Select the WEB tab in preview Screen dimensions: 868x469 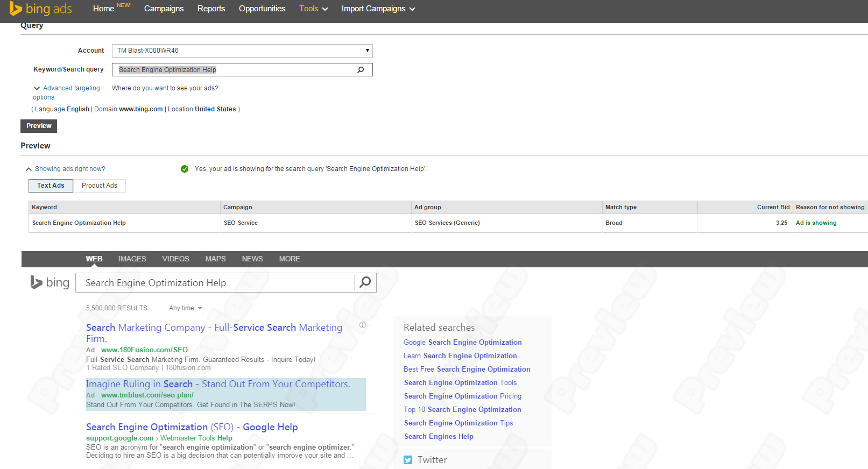click(x=94, y=259)
